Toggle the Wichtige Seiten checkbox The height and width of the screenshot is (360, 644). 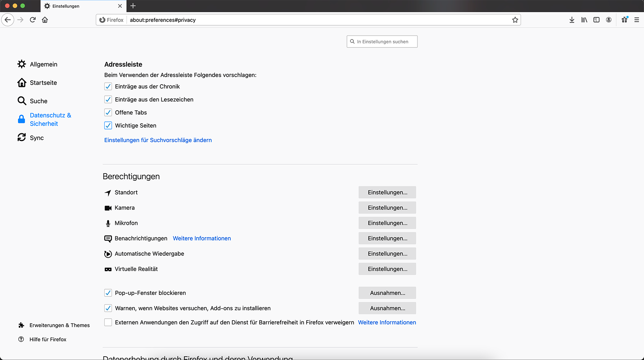click(x=108, y=126)
